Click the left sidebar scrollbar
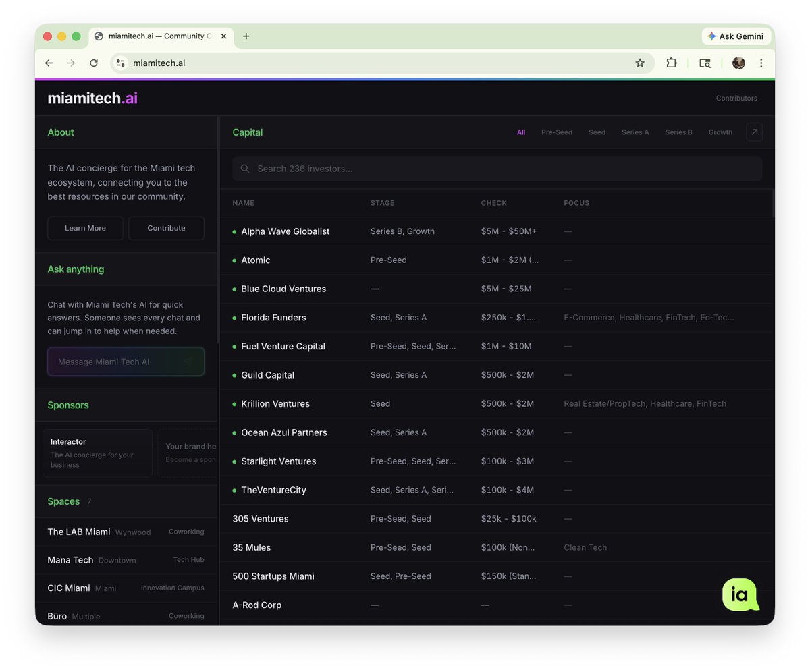This screenshot has height=672, width=810. tap(218, 229)
